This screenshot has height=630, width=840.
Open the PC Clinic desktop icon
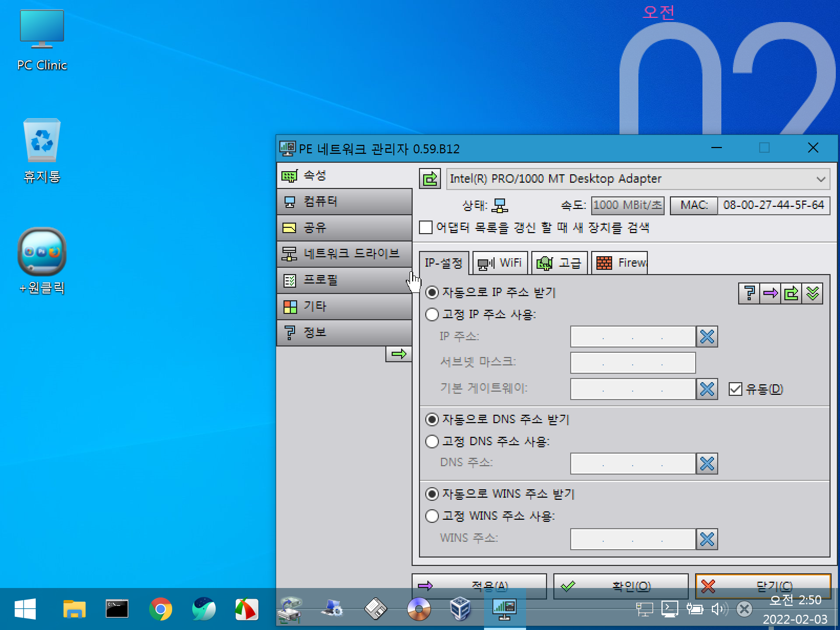click(x=42, y=39)
